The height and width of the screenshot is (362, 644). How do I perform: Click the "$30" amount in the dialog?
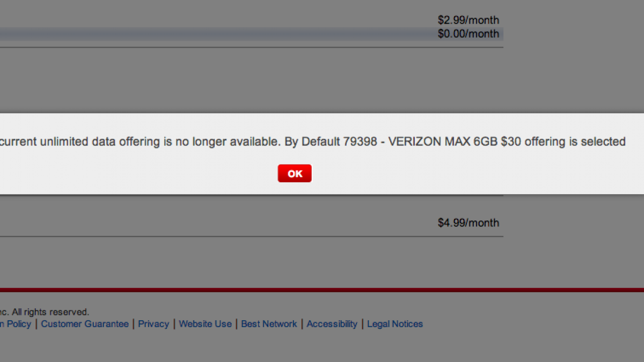(x=511, y=142)
